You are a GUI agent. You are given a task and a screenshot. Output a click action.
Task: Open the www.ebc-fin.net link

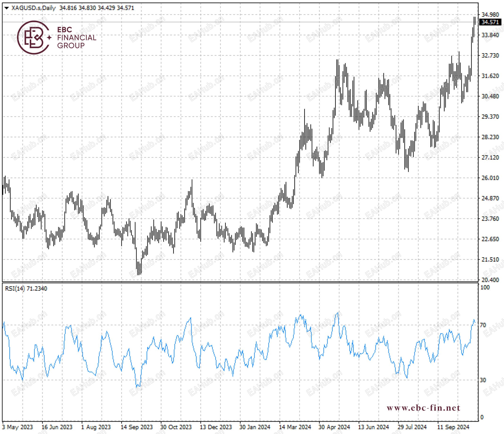423,408
